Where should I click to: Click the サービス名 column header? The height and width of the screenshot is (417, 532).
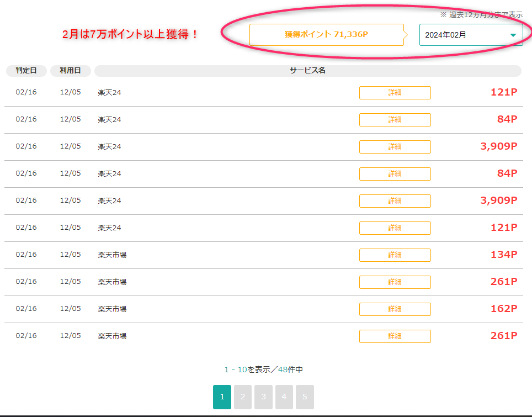pyautogui.click(x=308, y=71)
